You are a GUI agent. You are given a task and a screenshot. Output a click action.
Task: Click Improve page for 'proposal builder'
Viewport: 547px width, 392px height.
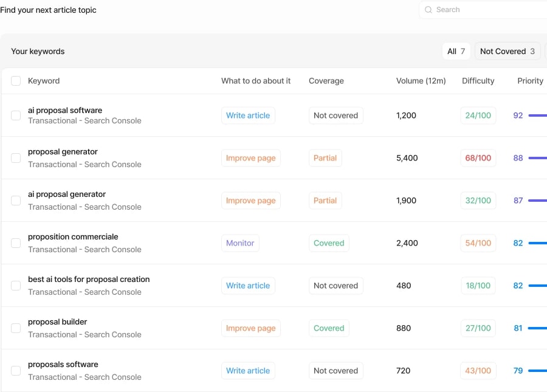tap(251, 328)
